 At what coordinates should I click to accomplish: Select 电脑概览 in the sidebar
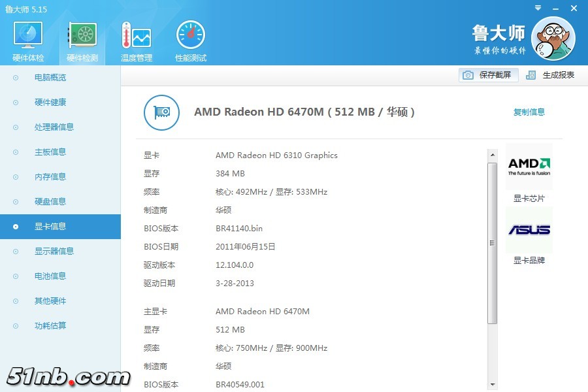coord(50,78)
